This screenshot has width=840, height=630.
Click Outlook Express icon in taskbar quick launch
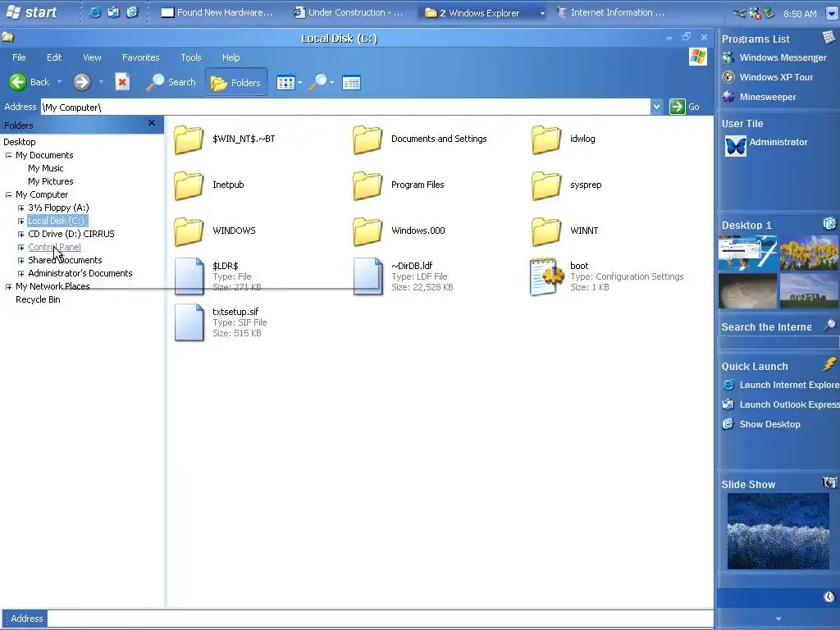click(113, 12)
